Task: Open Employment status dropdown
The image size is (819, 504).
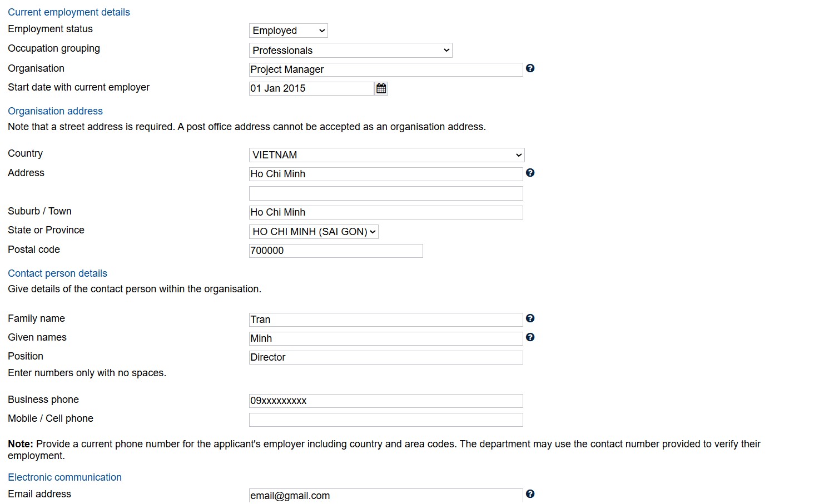Action: (288, 31)
